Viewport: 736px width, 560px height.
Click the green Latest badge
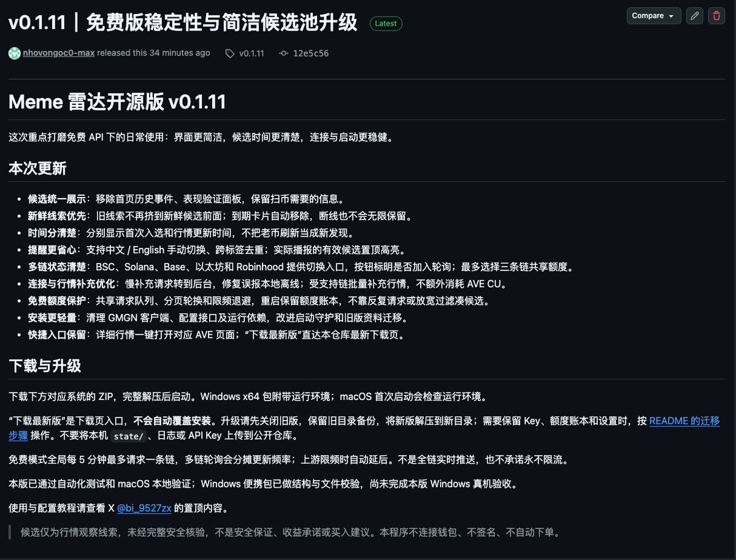[386, 23]
